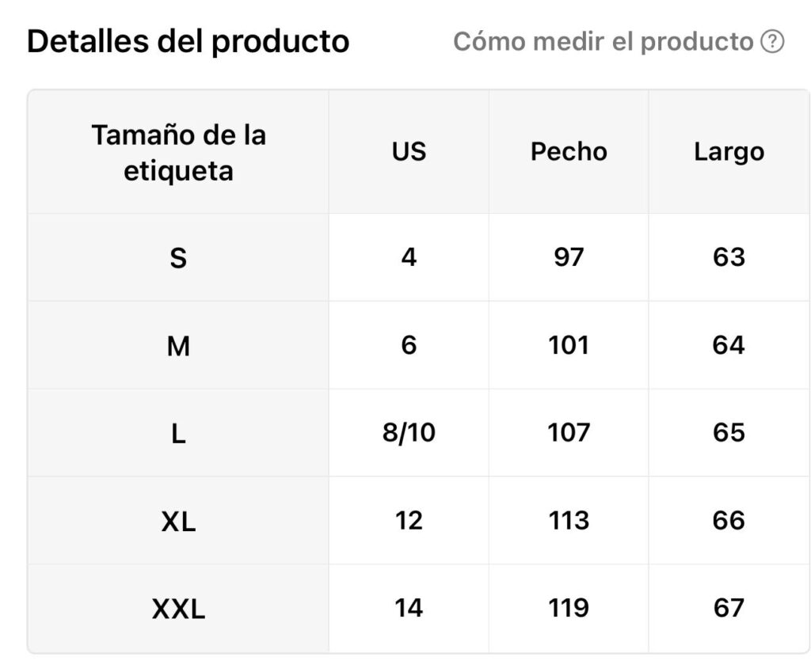Click the XL size row label

pyautogui.click(x=178, y=521)
